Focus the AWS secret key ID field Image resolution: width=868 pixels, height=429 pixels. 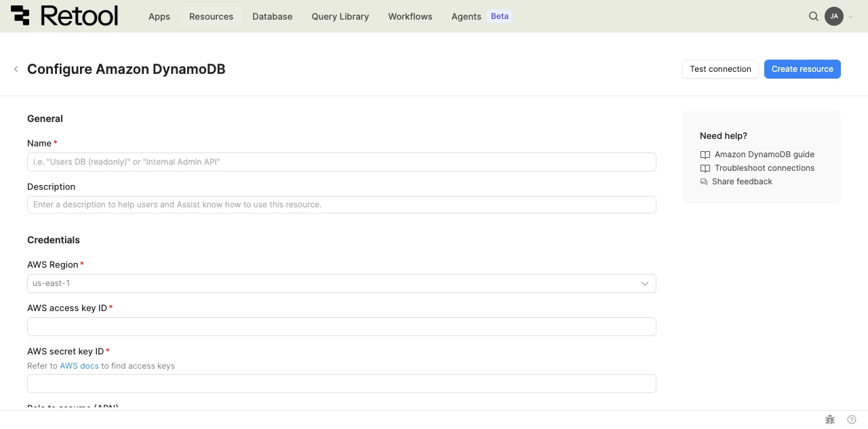[342, 384]
